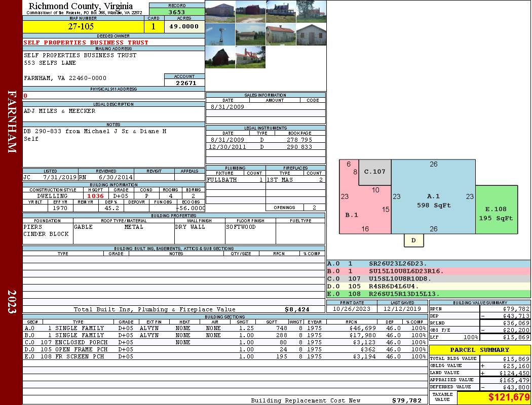Image resolution: width=532 pixels, height=405 pixels.
Task: Select the record number 3653
Action: point(177,12)
